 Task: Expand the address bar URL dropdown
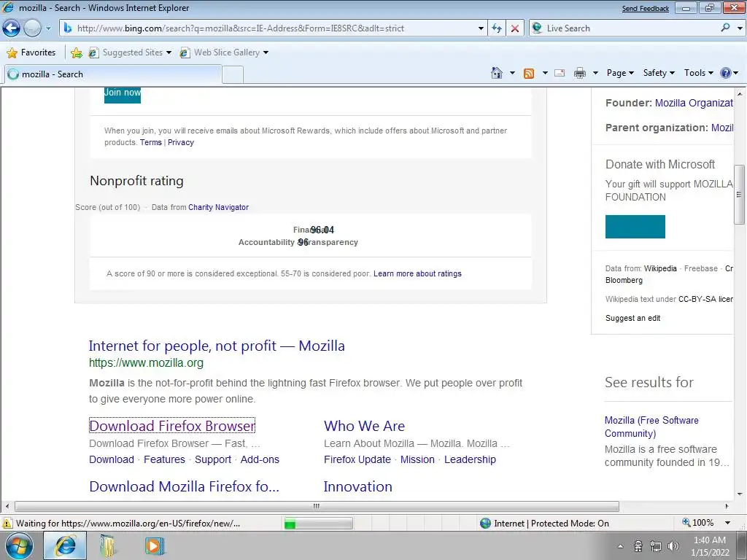click(481, 28)
